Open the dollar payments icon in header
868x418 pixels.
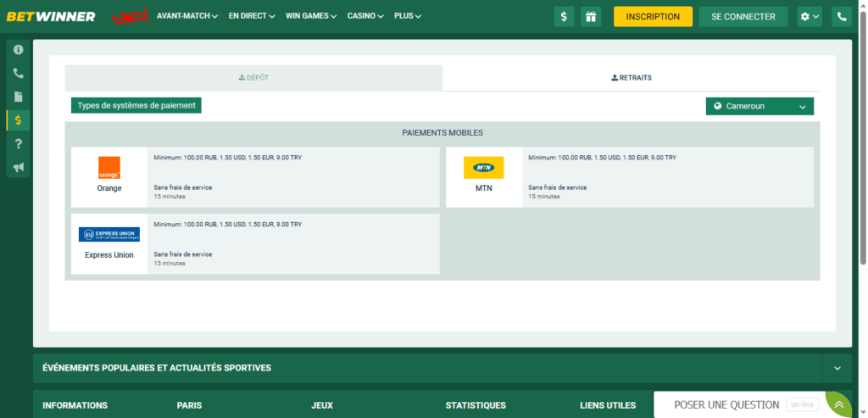pyautogui.click(x=564, y=17)
